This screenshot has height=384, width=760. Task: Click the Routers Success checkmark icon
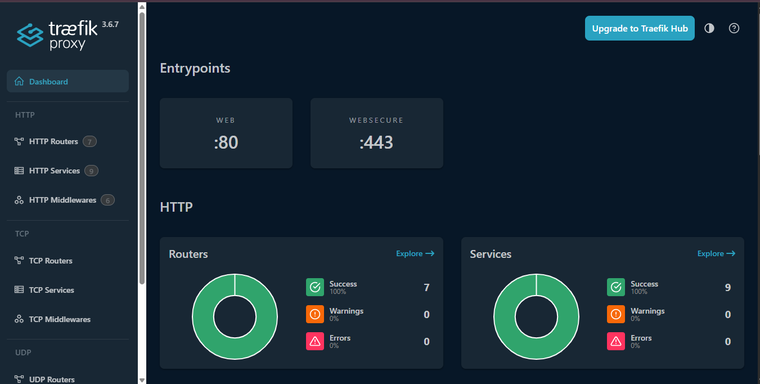(x=315, y=287)
